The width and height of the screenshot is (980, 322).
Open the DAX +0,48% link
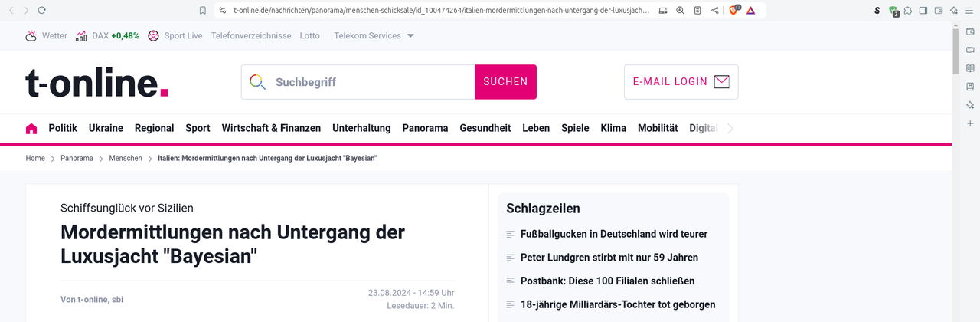point(116,35)
